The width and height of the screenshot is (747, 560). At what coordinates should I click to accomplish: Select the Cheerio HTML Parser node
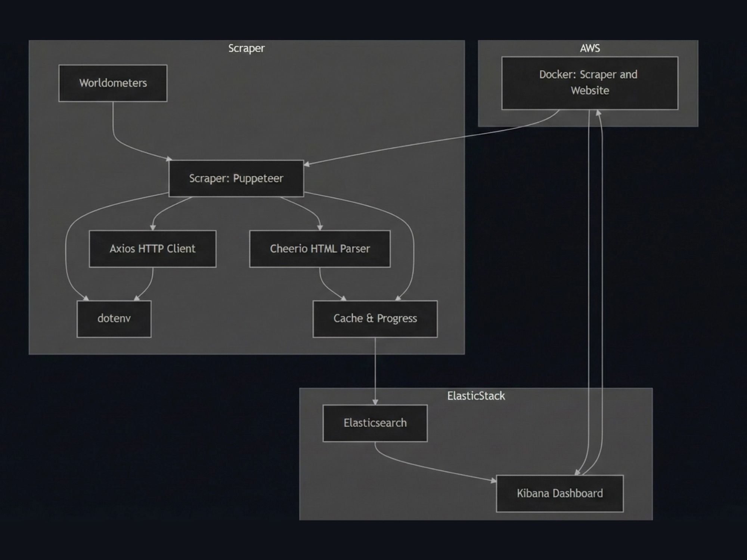point(320,249)
